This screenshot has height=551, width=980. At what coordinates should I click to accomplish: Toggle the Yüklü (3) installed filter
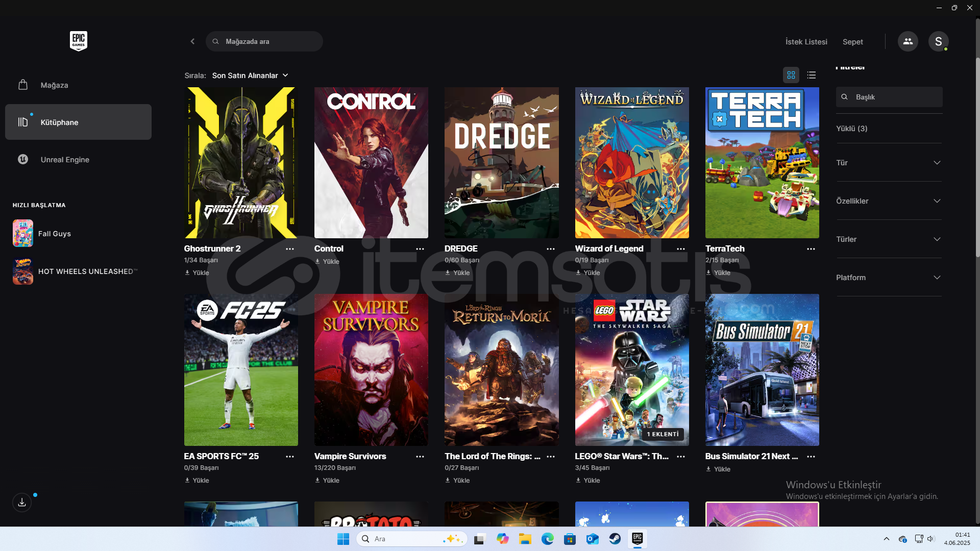click(x=851, y=129)
